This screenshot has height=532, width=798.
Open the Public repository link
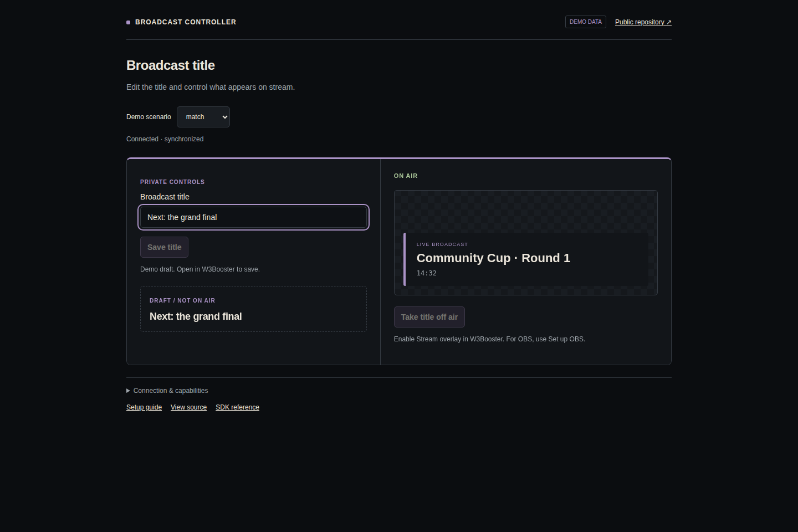click(x=643, y=22)
